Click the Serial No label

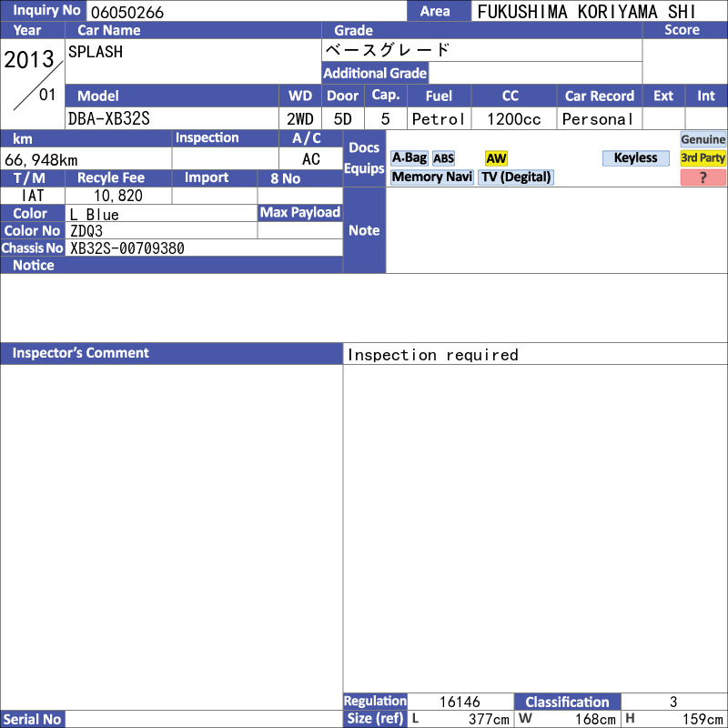tap(33, 719)
